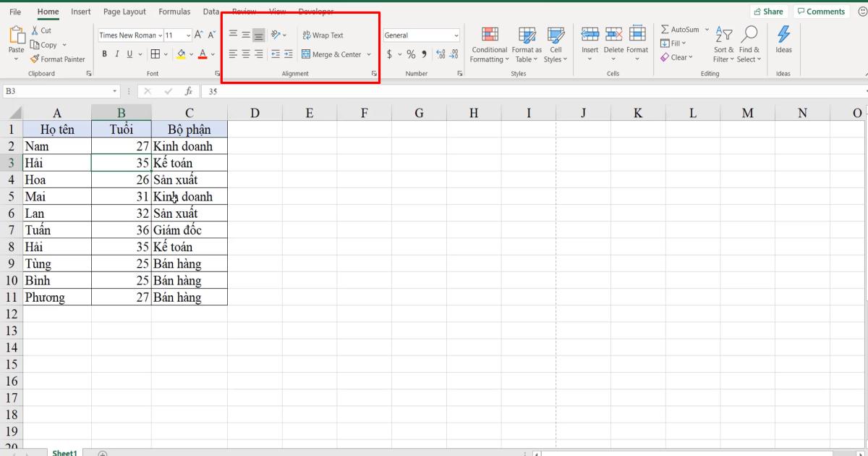Click the Share button
Viewport: 868px width, 456px height.
click(768, 12)
